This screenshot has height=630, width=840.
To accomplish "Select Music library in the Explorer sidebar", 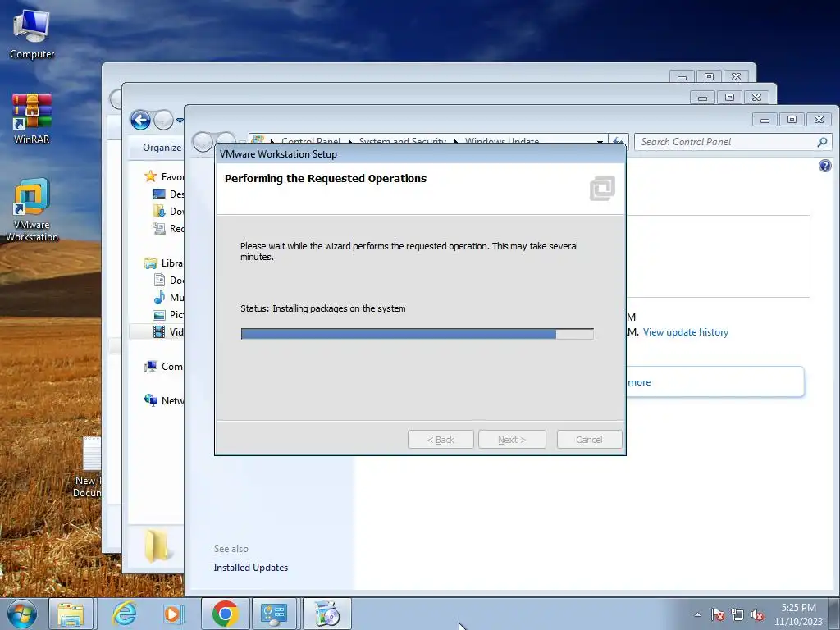I will coord(168,297).
